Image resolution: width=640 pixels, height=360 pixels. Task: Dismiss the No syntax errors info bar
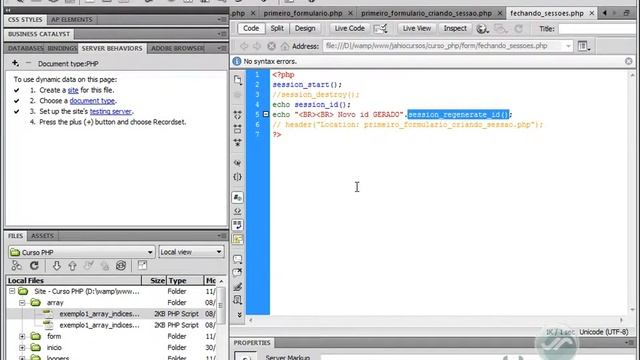(x=629, y=61)
